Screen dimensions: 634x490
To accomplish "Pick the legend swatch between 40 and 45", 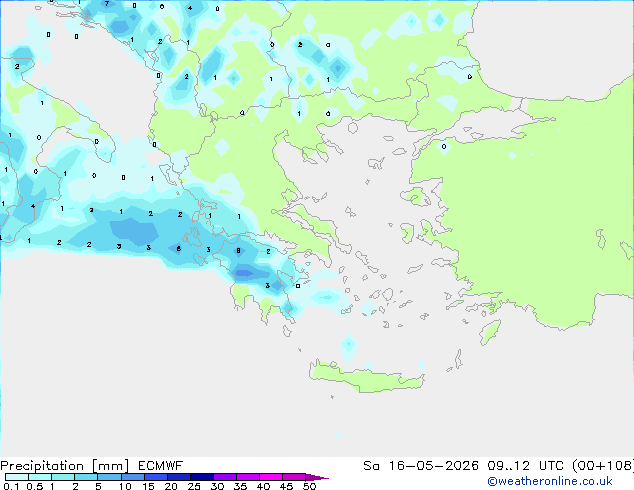I will pos(271,477).
